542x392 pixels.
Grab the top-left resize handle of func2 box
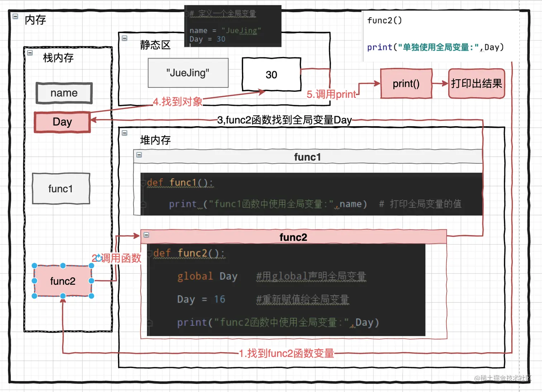click(34, 266)
